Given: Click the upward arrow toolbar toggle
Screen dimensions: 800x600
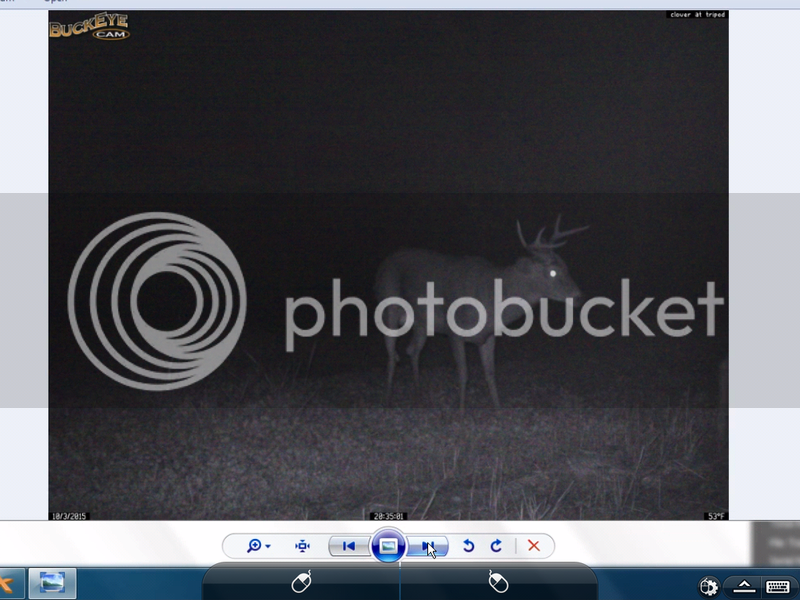Looking at the screenshot, I should tap(744, 586).
